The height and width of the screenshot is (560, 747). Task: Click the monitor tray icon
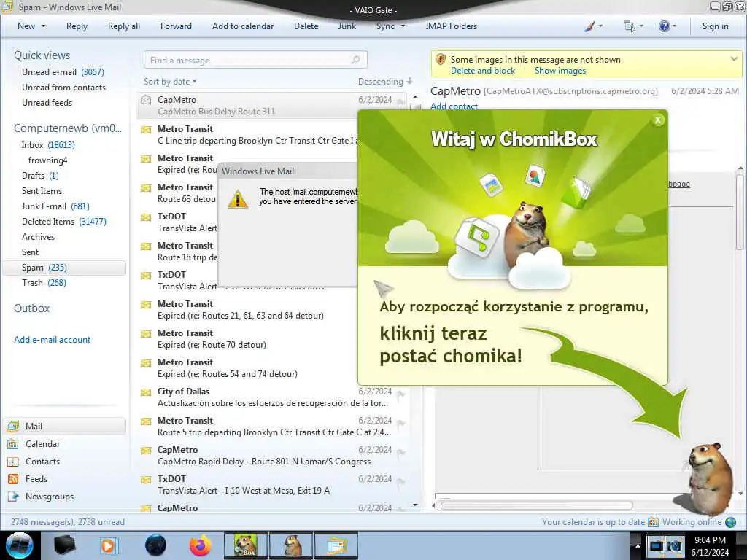pos(657,545)
